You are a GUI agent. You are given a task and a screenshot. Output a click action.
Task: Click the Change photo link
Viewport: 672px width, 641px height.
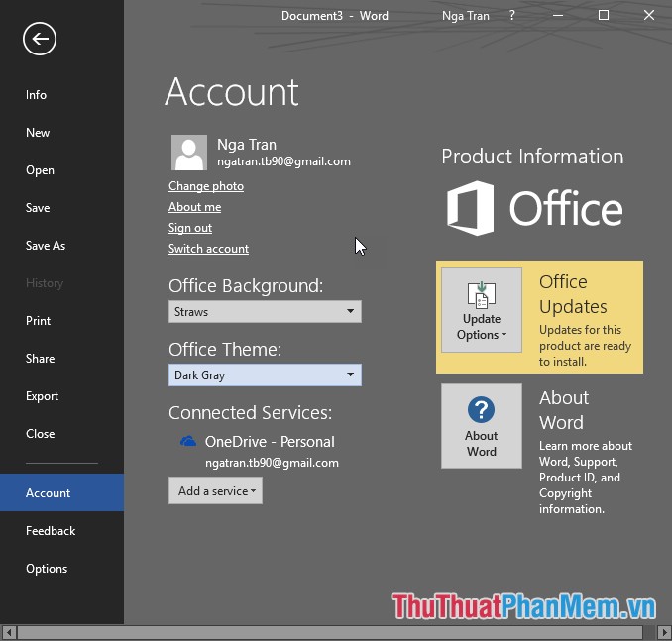tap(206, 186)
